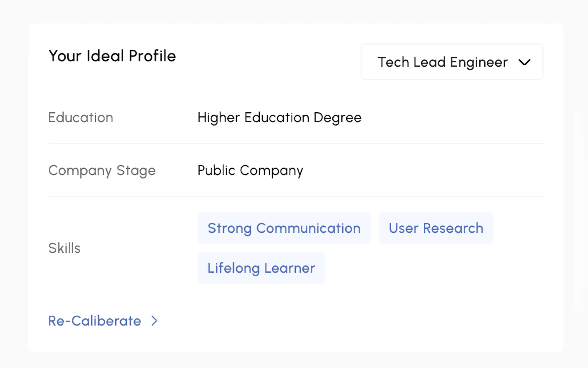
Task: Click the Your Ideal Profile heading
Action: (x=112, y=56)
